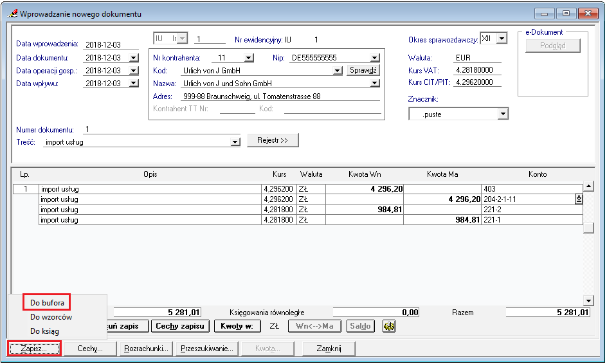Screen dimensions: 607x364
Task: Choose Do wzorców from save menu
Action: [x=51, y=317]
